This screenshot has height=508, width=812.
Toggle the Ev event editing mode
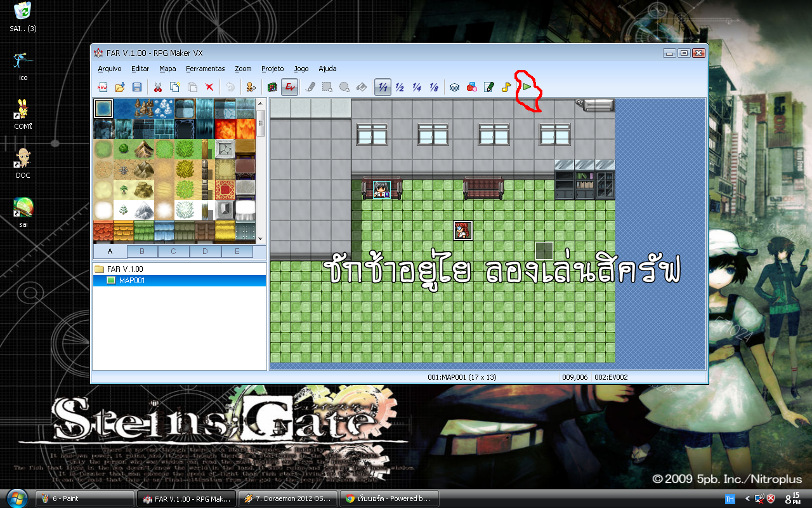(x=291, y=87)
